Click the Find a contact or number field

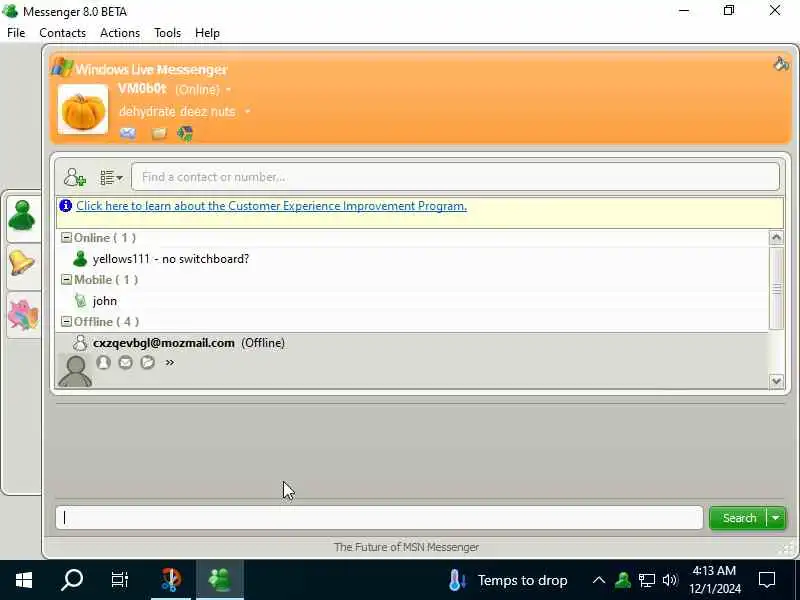coord(455,177)
